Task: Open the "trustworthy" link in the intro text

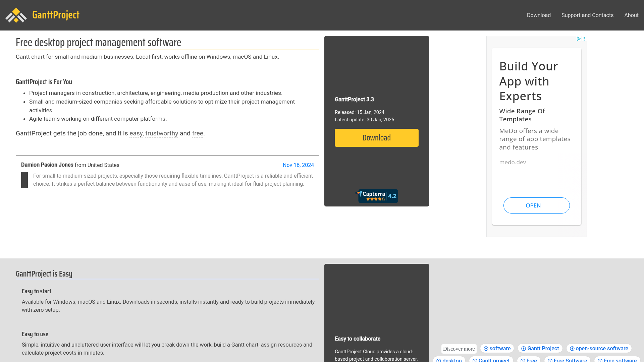Action: click(x=161, y=133)
